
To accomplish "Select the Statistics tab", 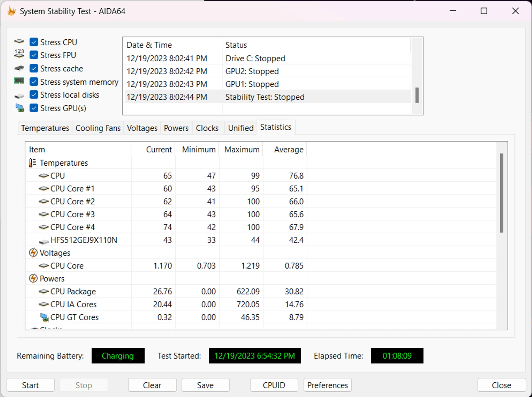I will 276,127.
